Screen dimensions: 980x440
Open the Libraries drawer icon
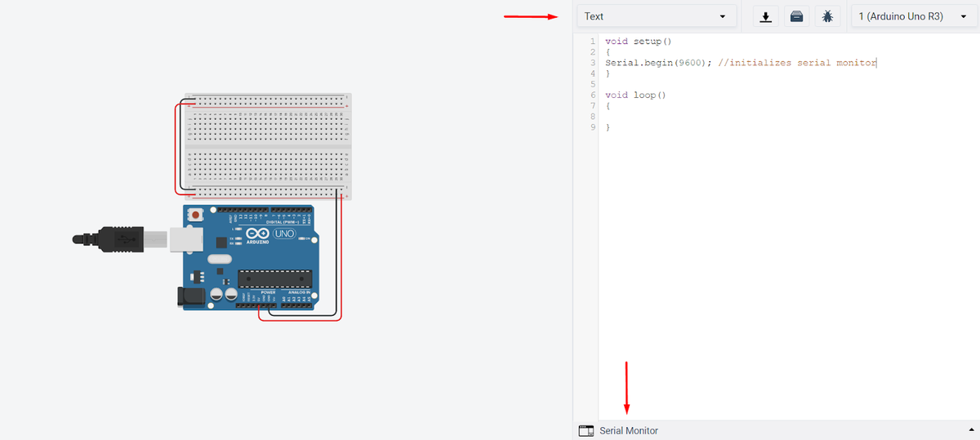[797, 16]
